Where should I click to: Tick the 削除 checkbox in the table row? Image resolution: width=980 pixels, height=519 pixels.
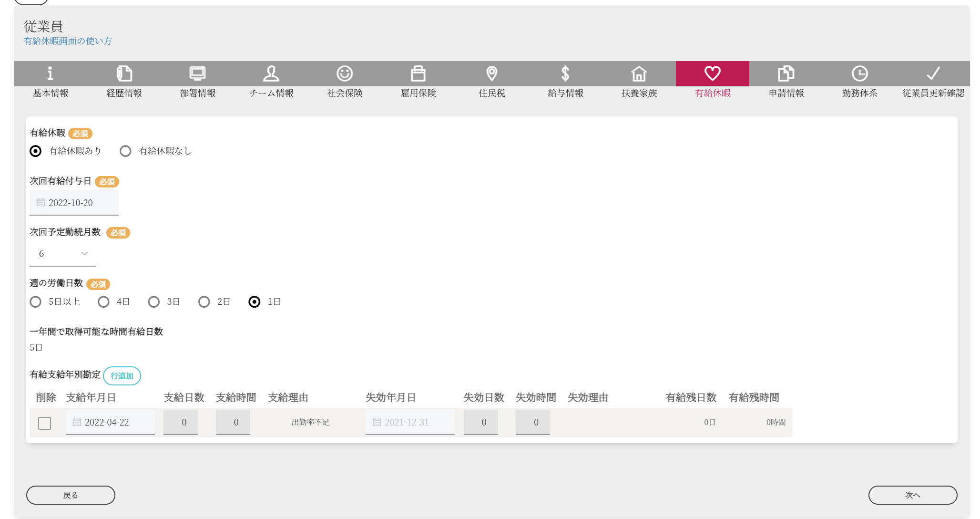click(x=45, y=423)
